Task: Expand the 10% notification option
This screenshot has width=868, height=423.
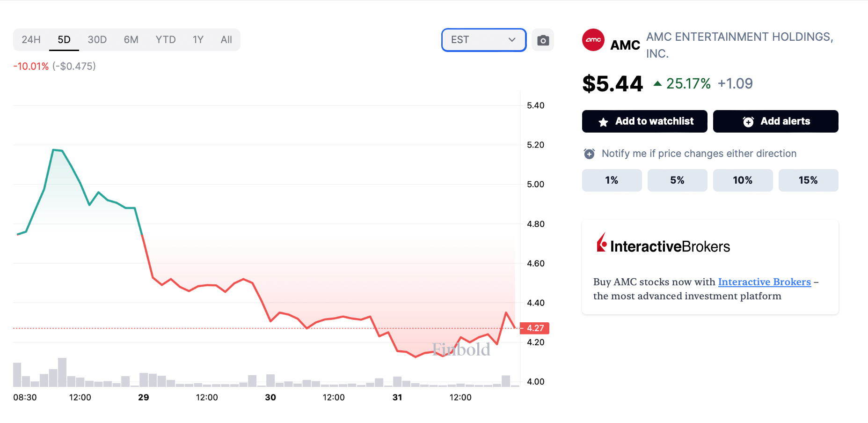Action: [743, 180]
